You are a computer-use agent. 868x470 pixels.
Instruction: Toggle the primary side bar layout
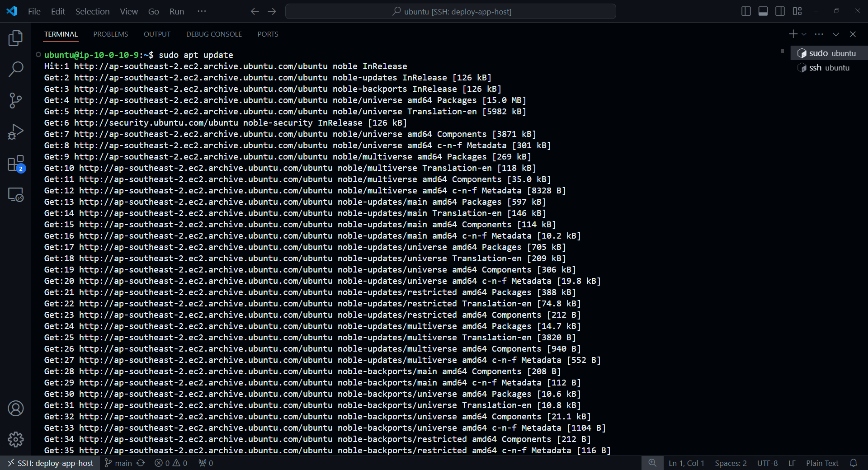(x=746, y=11)
